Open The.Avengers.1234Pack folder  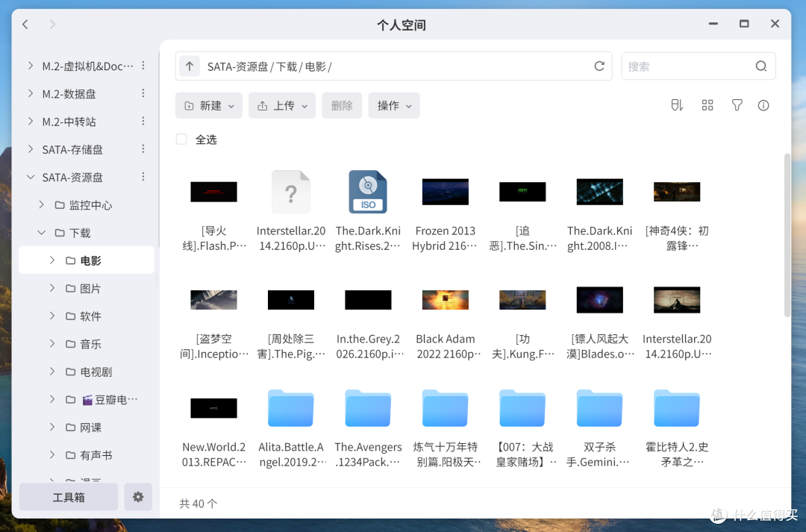368,408
